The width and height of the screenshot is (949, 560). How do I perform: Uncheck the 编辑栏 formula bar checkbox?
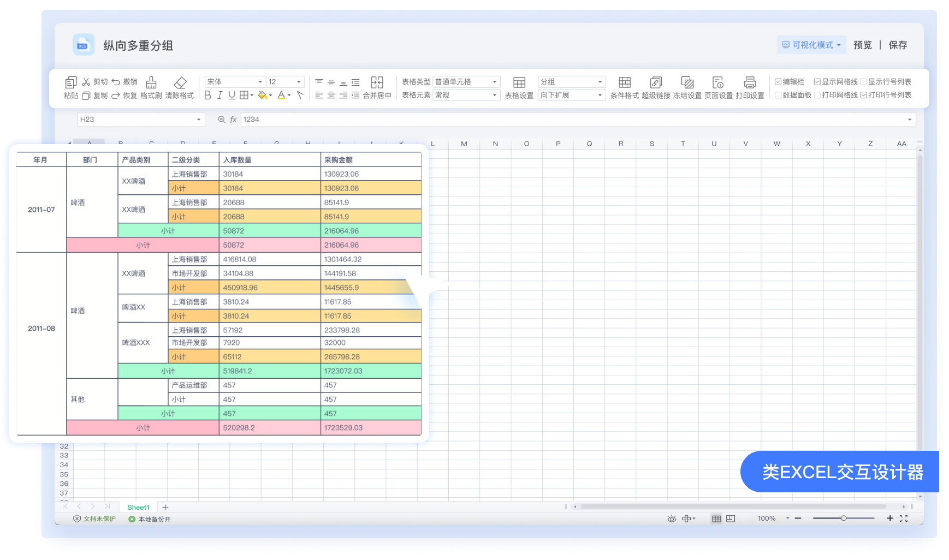coord(778,82)
